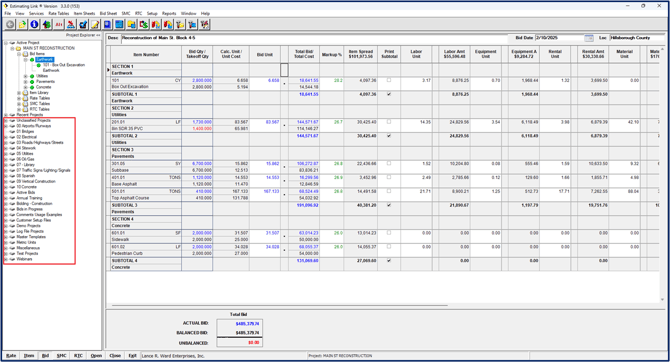This screenshot has width=670, height=362.
Task: Click the grey back arrow toolbar icon
Action: 10,24
